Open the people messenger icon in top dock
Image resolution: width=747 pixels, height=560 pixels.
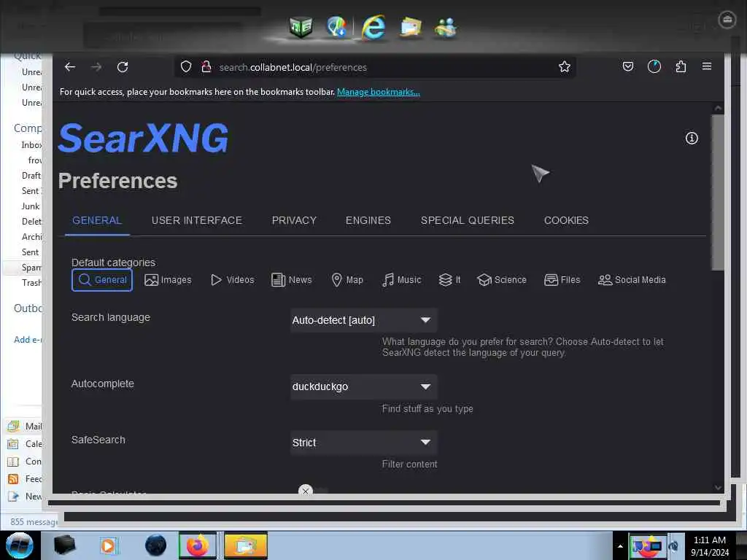point(446,27)
